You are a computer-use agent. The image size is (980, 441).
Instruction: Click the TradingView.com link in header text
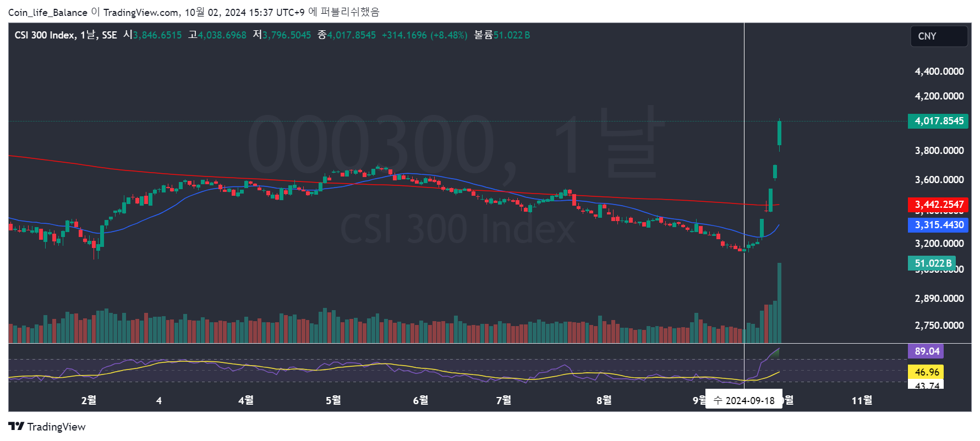click(x=141, y=12)
